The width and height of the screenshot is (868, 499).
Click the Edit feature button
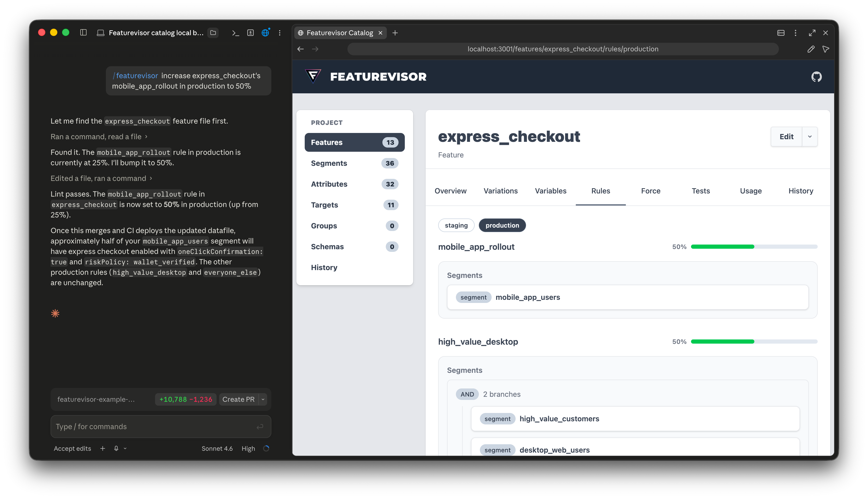786,136
